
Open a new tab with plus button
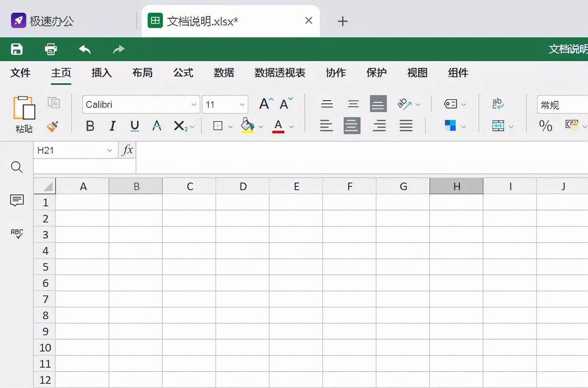click(x=343, y=21)
